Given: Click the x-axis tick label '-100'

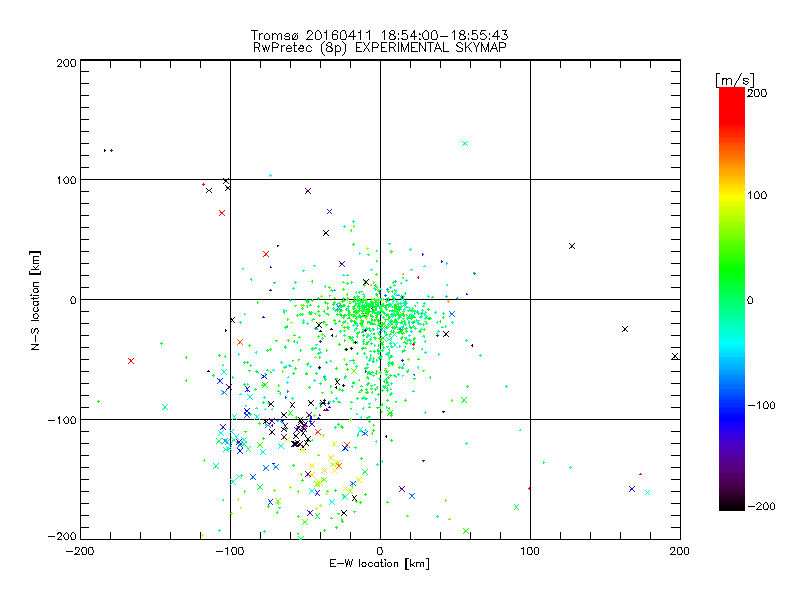Looking at the screenshot, I should tap(230, 551).
